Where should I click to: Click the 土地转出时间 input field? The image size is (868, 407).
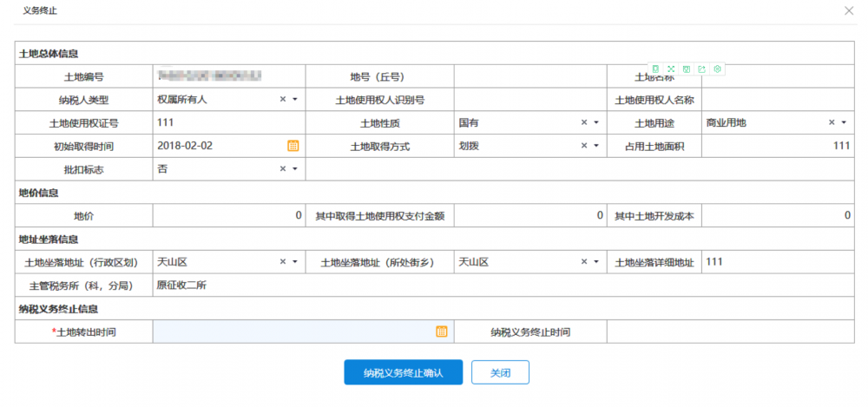click(x=293, y=332)
